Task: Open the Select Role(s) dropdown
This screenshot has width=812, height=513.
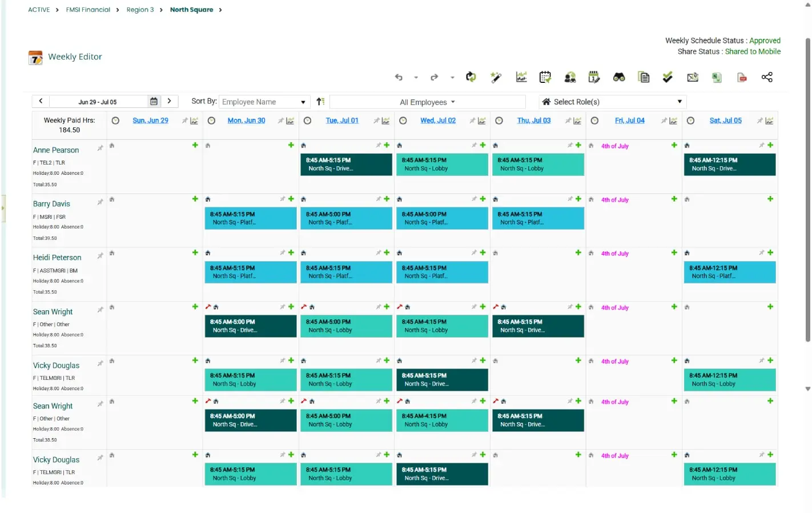Action: 612,102
